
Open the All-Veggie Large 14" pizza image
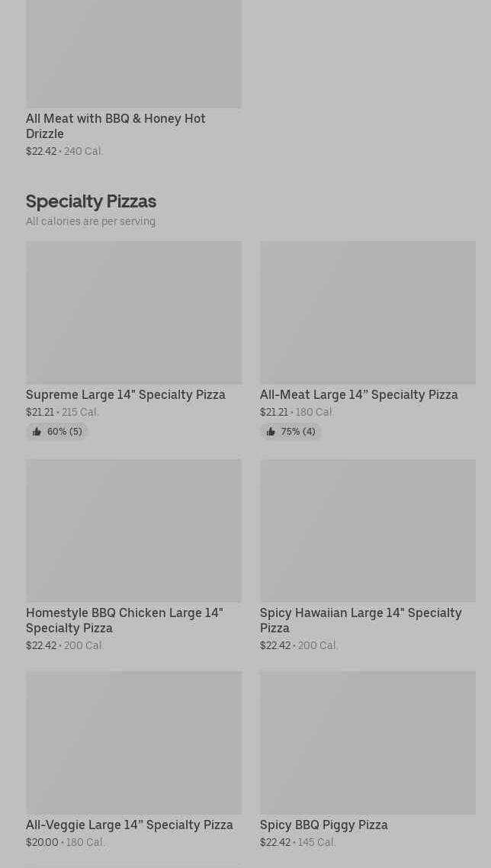133,742
